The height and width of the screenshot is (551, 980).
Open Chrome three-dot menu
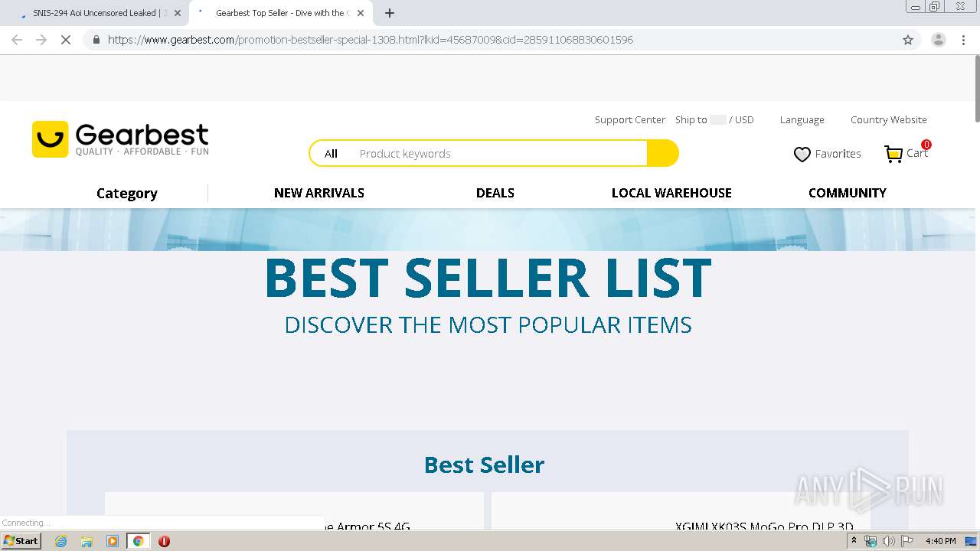point(963,40)
